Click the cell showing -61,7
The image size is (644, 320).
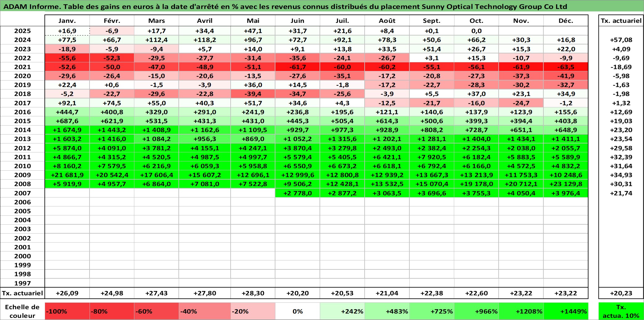(298, 67)
